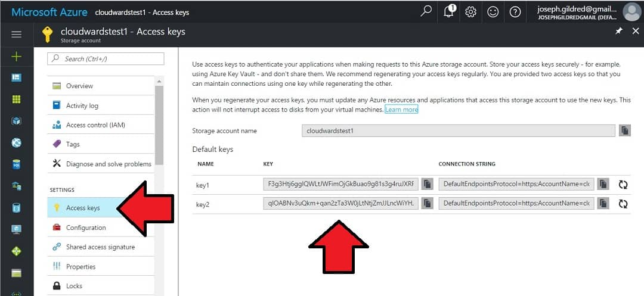Open portal settings gear

[x=470, y=12]
